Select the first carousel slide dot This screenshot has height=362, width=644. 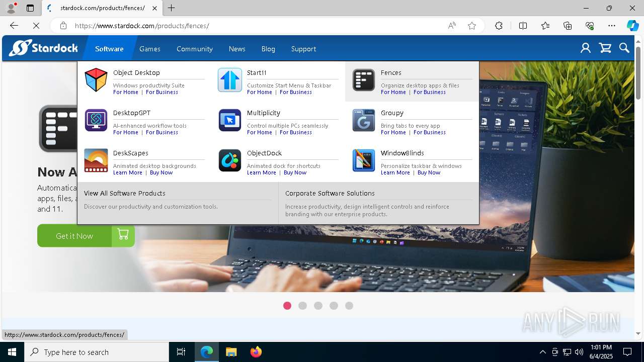pos(287,306)
